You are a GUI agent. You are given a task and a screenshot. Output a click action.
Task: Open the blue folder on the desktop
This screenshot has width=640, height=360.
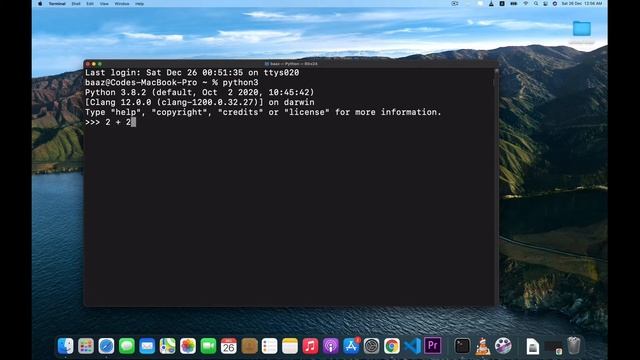(582, 29)
